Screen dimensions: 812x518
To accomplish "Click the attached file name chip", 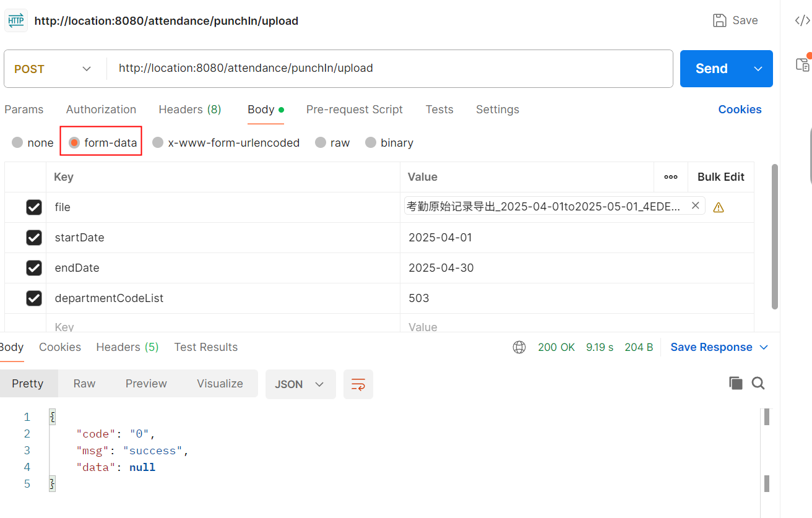I will (x=555, y=206).
